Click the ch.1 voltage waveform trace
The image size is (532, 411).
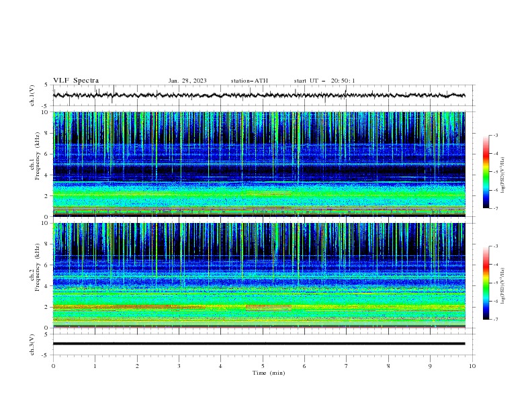(x=259, y=95)
